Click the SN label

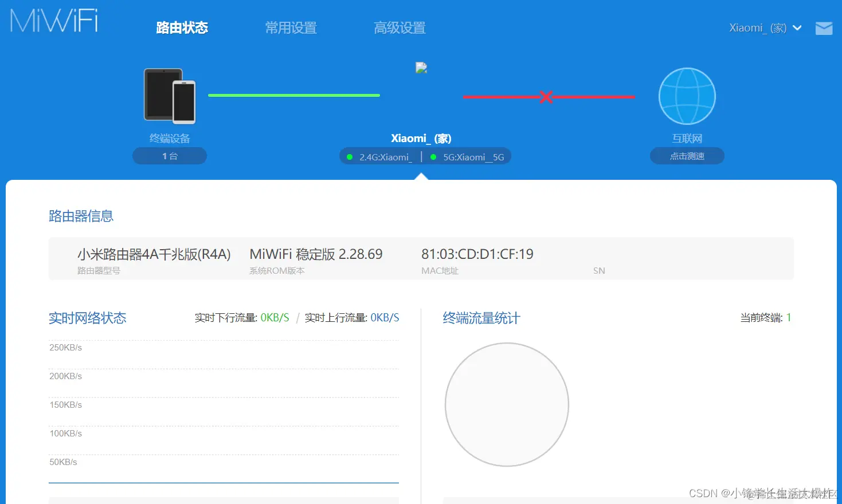pyautogui.click(x=599, y=270)
